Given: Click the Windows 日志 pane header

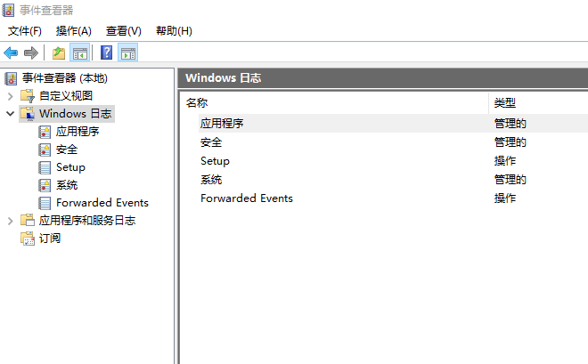Looking at the screenshot, I should pos(383,78).
